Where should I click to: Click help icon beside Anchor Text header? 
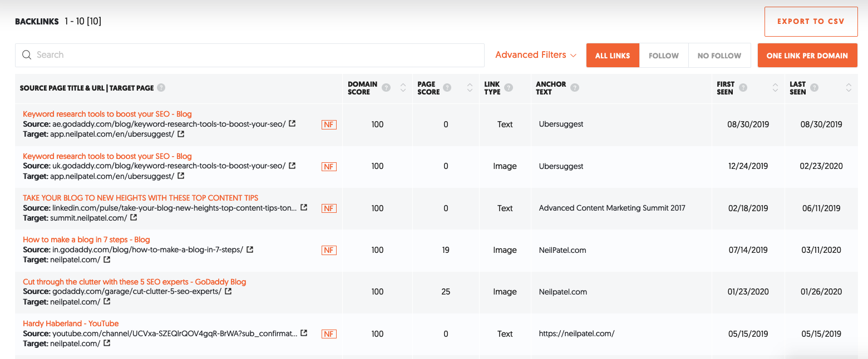[575, 88]
